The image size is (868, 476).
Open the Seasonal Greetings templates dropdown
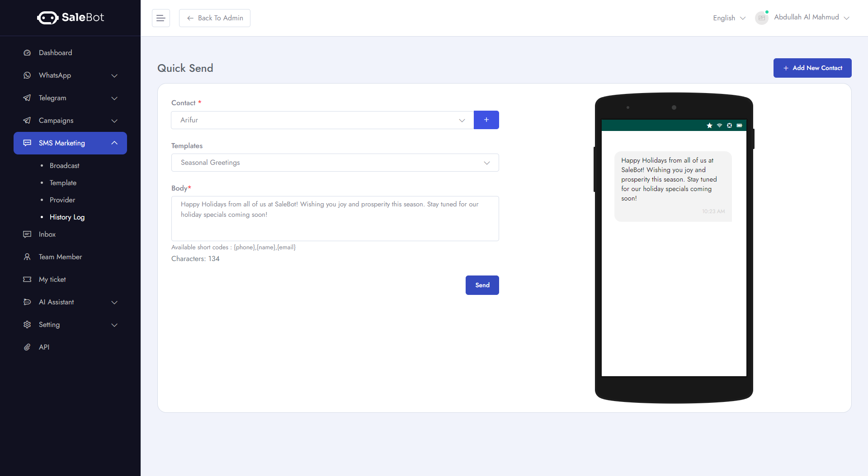click(335, 162)
